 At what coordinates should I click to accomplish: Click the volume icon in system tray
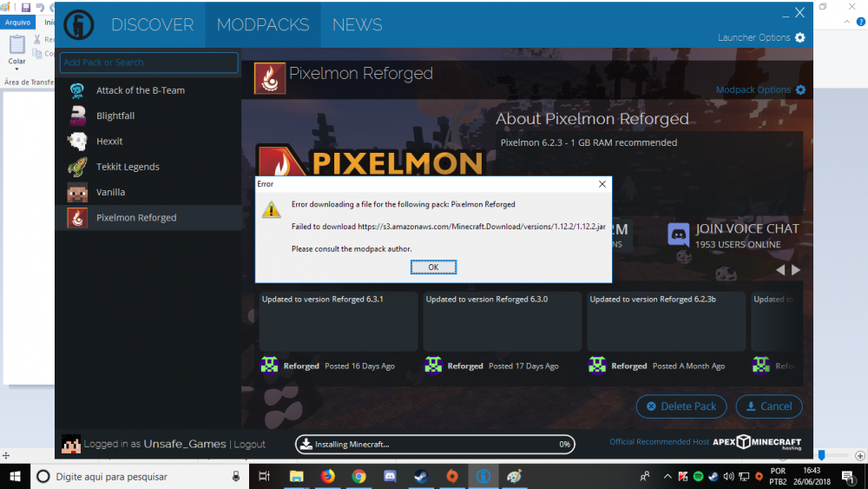(x=728, y=477)
